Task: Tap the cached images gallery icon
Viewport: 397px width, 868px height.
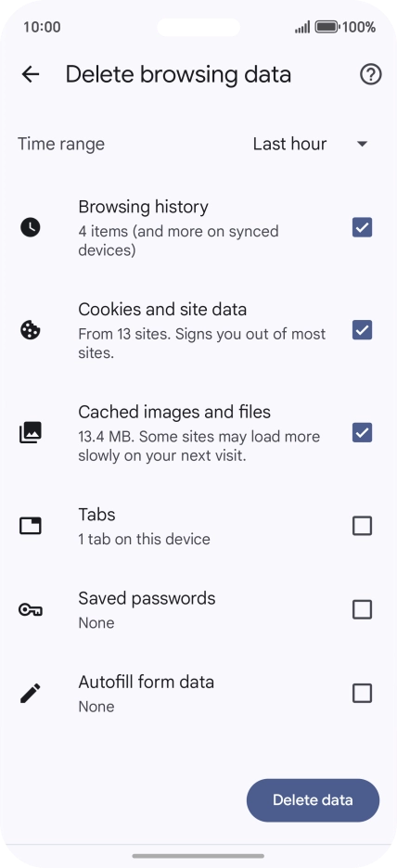Action: (31, 433)
